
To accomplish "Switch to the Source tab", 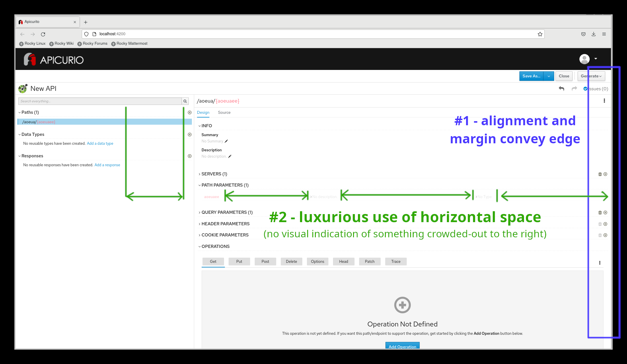I will 224,112.
